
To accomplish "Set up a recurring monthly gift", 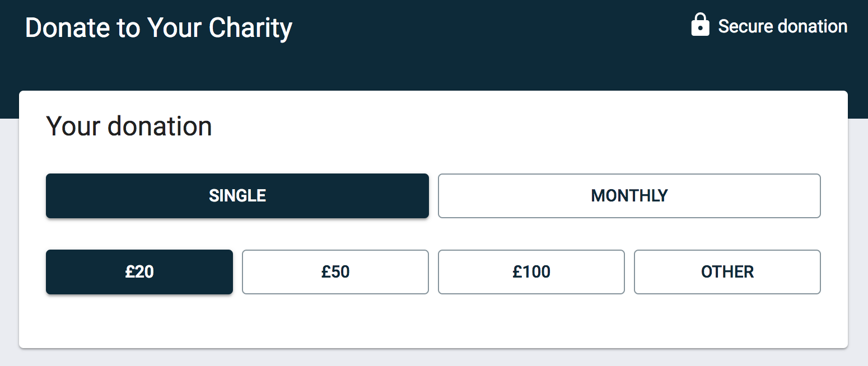I will 629,196.
